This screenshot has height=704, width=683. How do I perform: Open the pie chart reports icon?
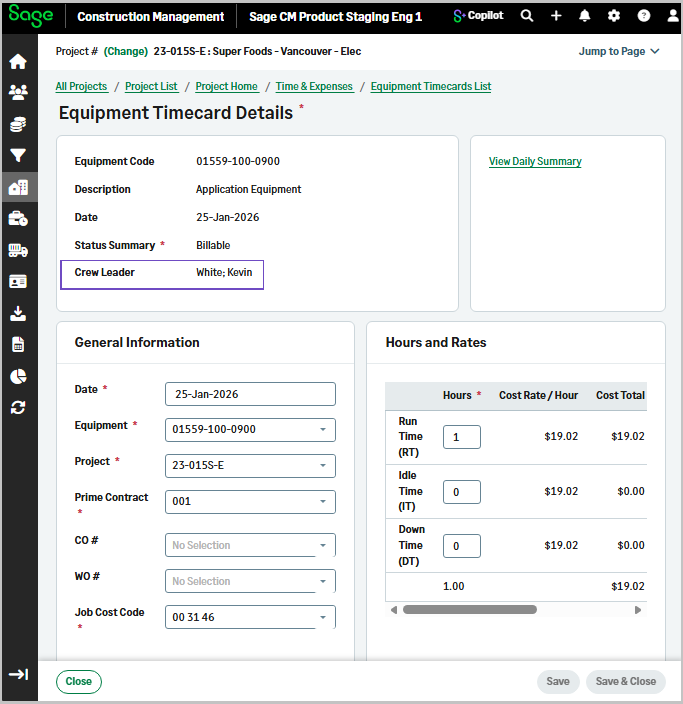pos(18,376)
